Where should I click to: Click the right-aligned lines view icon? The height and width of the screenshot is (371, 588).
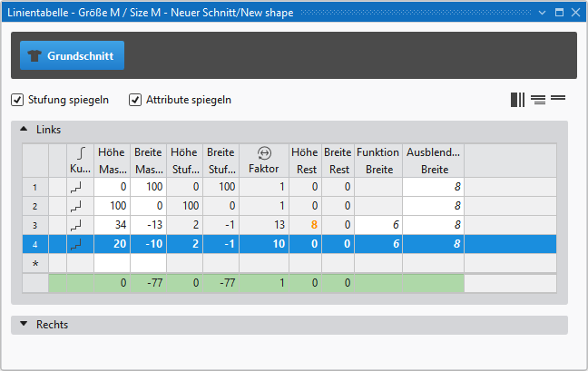(538, 100)
